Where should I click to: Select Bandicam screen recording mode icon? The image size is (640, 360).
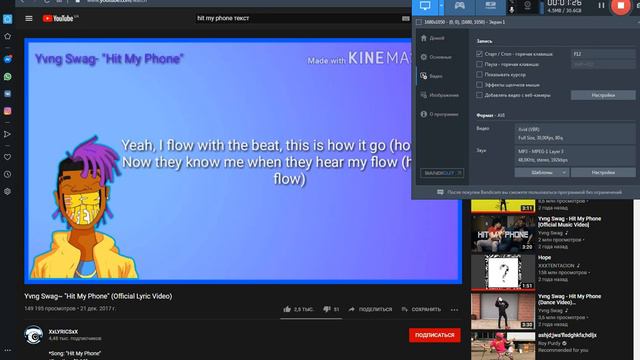point(425,6)
